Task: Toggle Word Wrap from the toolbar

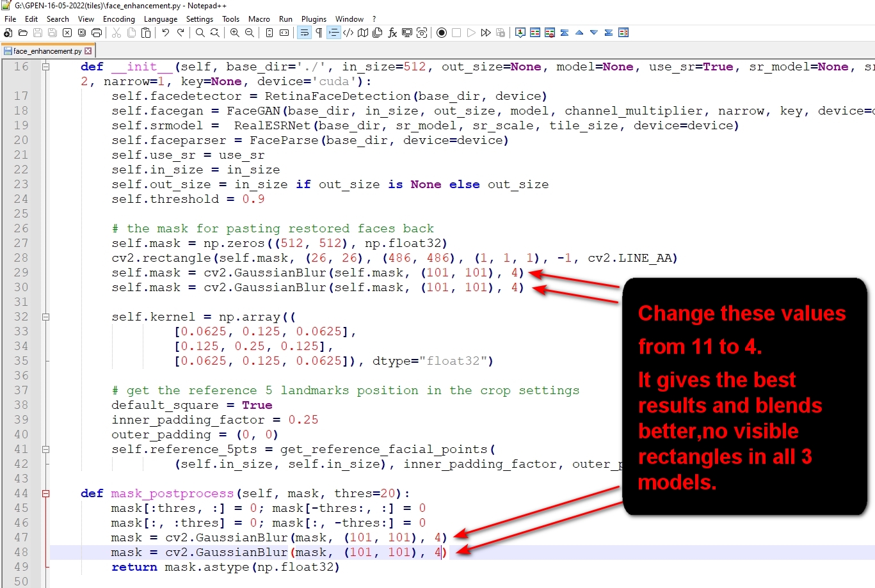Action: [304, 32]
